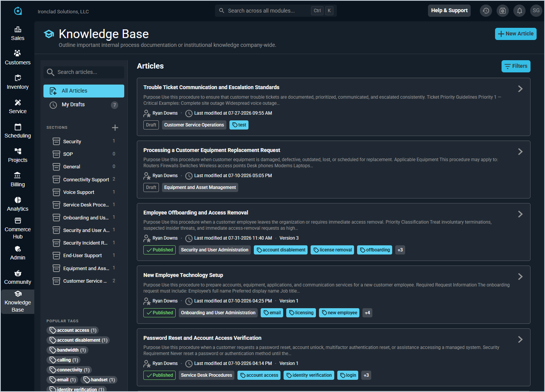545x392 pixels.
Task: Click the bandwidth popular tag
Action: tap(67, 350)
